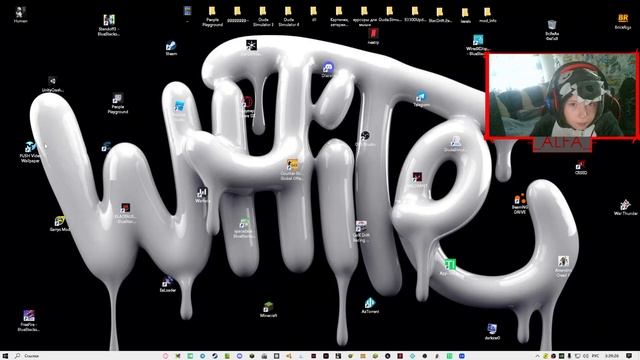
Task: Open the People Playground folder
Action: 212,16
